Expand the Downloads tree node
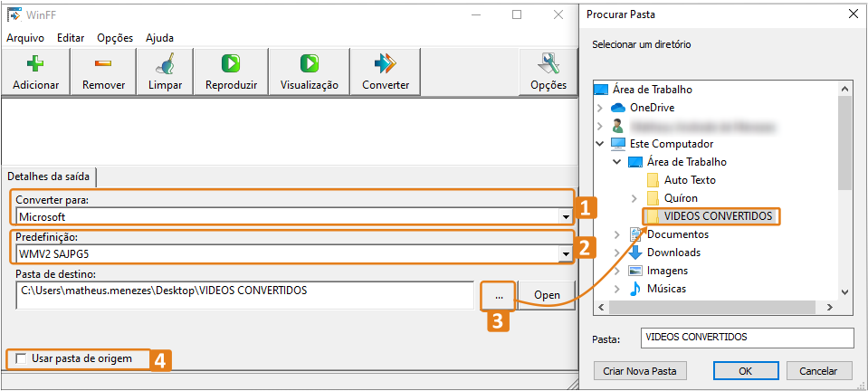This screenshot has height=391, width=868. point(617,253)
